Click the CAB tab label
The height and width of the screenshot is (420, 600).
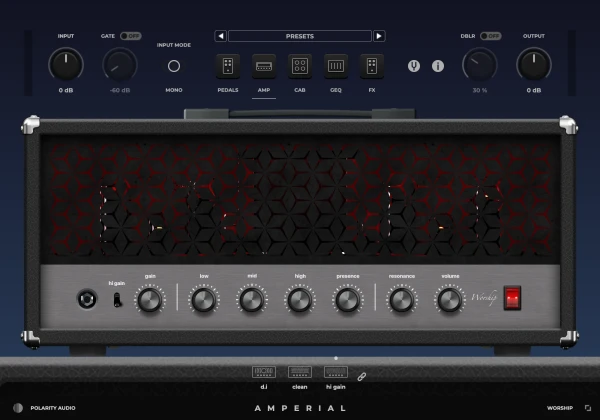pyautogui.click(x=300, y=90)
